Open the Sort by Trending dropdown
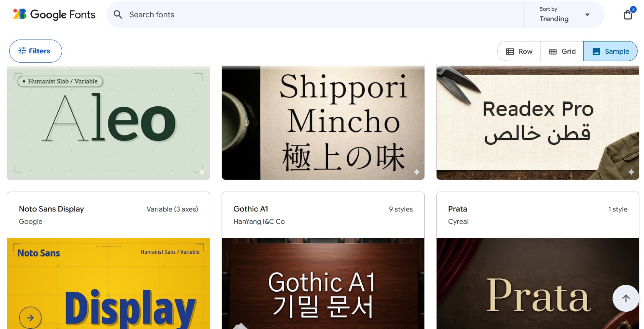Viewport: 644px width, 329px height. 564,15
